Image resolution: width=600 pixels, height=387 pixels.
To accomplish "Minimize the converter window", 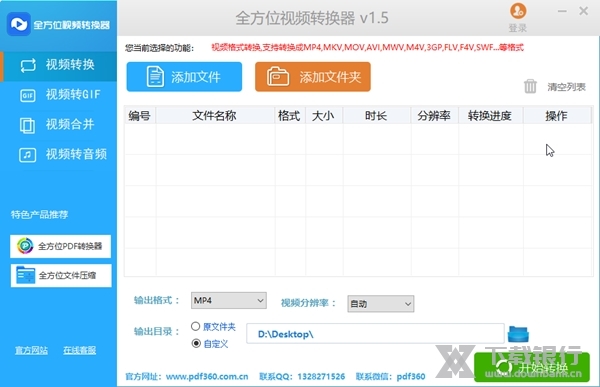I will coord(562,11).
